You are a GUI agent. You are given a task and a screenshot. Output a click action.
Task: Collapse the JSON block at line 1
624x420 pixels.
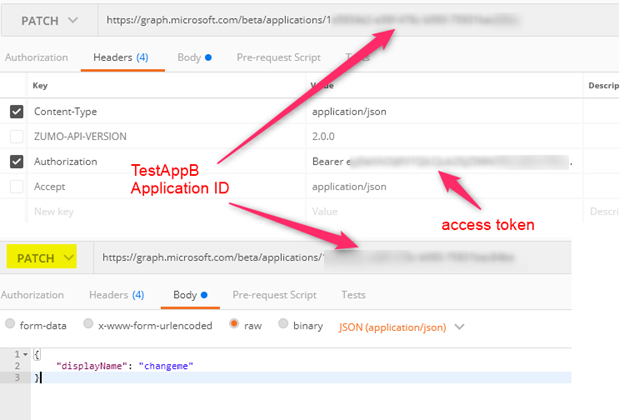pyautogui.click(x=25, y=354)
